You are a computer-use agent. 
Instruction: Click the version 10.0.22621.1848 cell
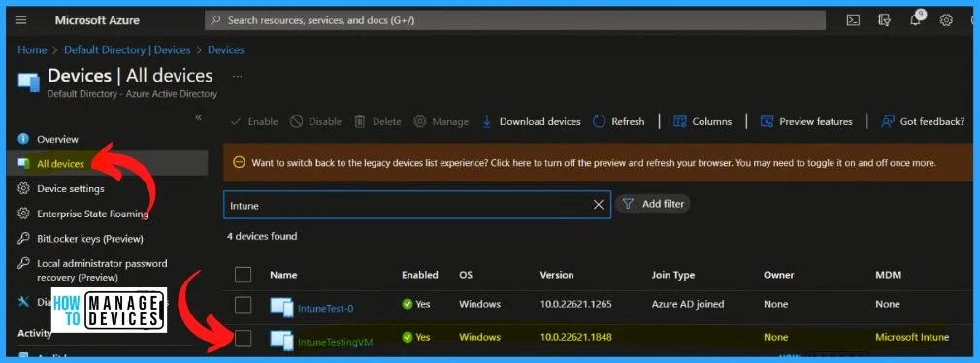(576, 338)
